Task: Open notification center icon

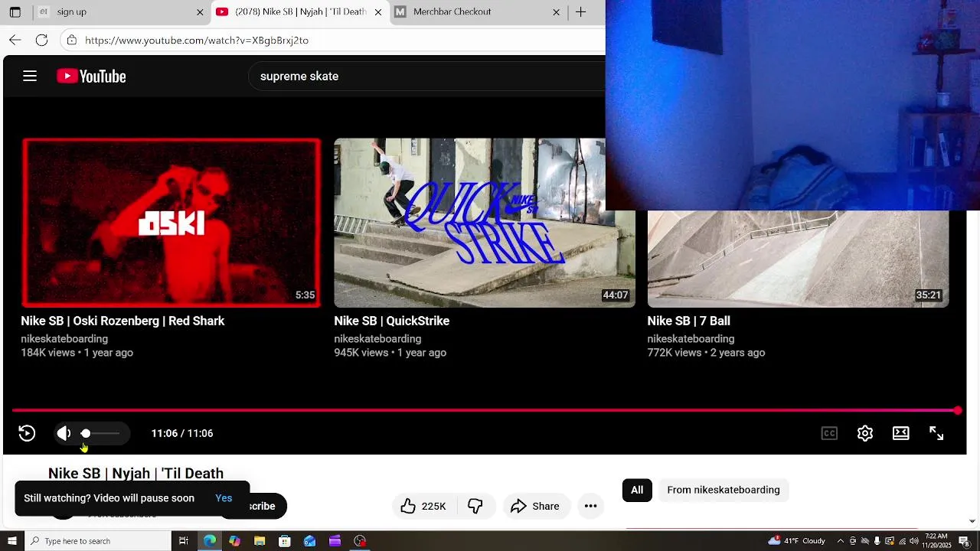Action: click(x=964, y=541)
